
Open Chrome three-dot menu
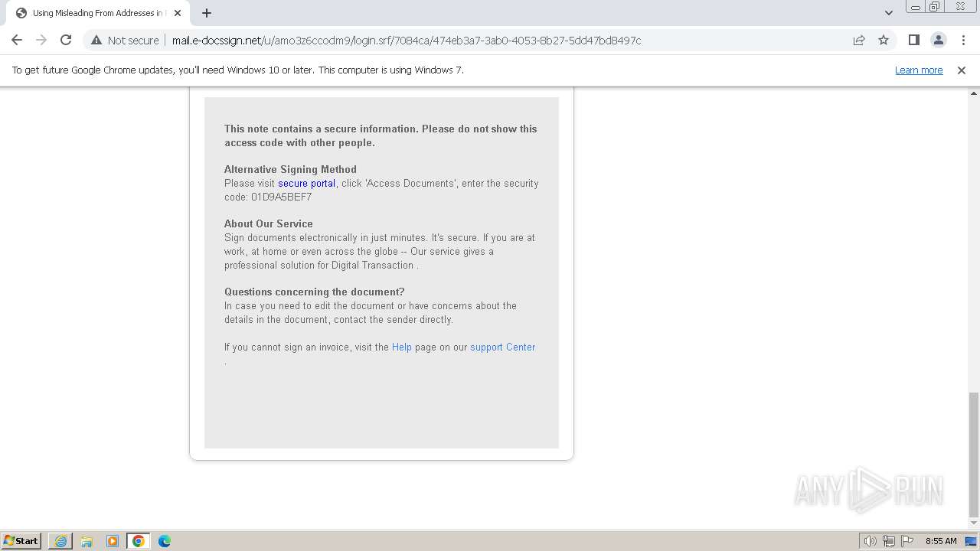click(962, 40)
